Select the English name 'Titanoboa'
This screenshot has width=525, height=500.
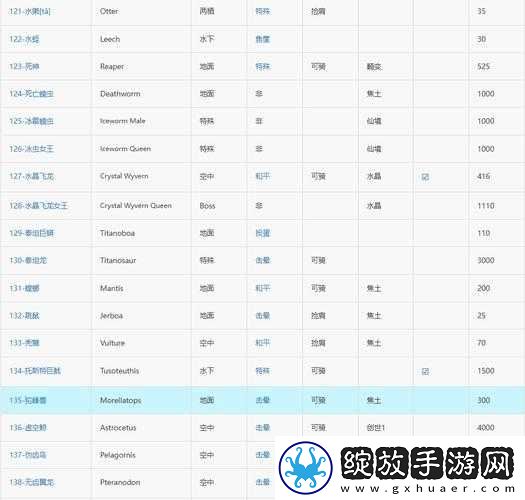(x=118, y=233)
